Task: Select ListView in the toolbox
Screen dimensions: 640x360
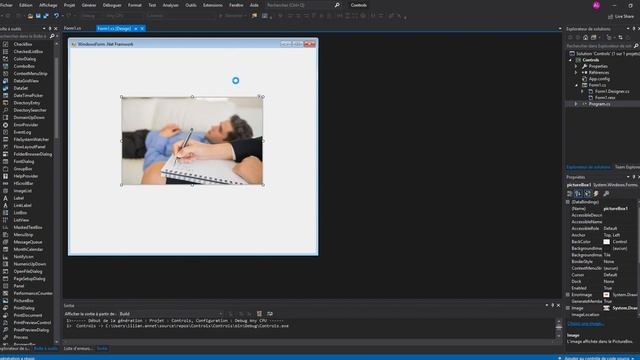Action: tap(21, 220)
